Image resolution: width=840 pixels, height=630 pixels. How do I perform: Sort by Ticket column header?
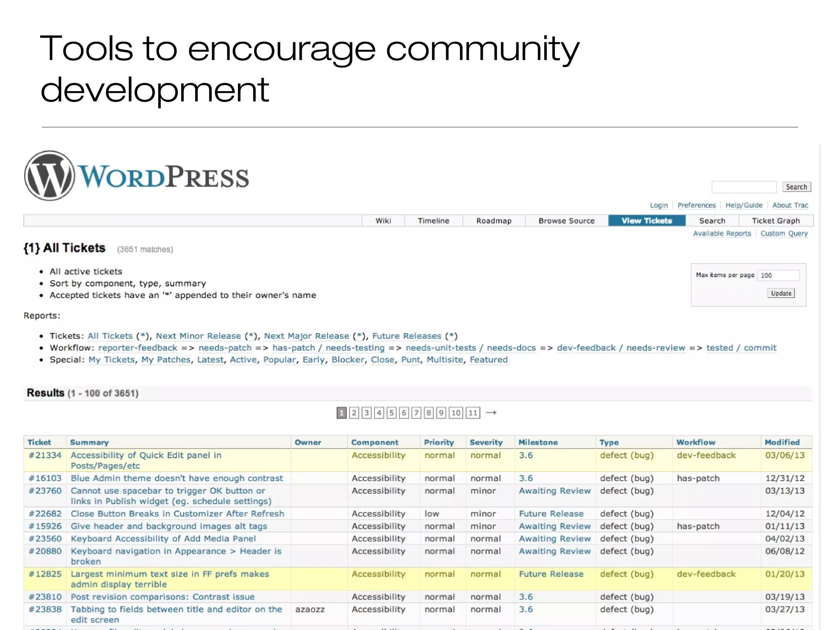click(39, 442)
